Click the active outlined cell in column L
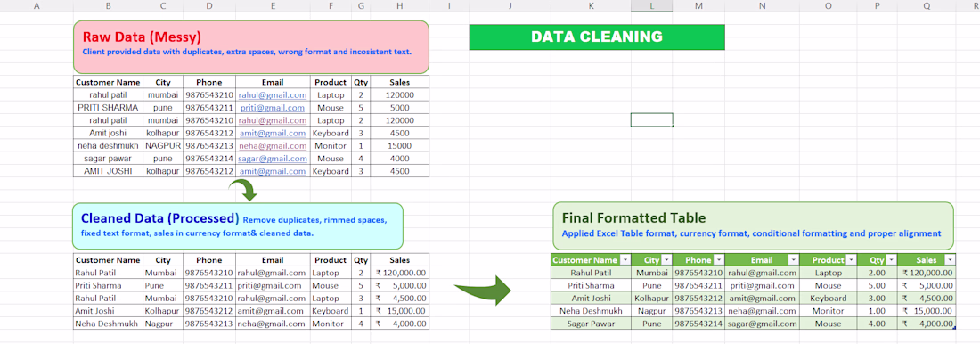980x344 pixels. 652,120
